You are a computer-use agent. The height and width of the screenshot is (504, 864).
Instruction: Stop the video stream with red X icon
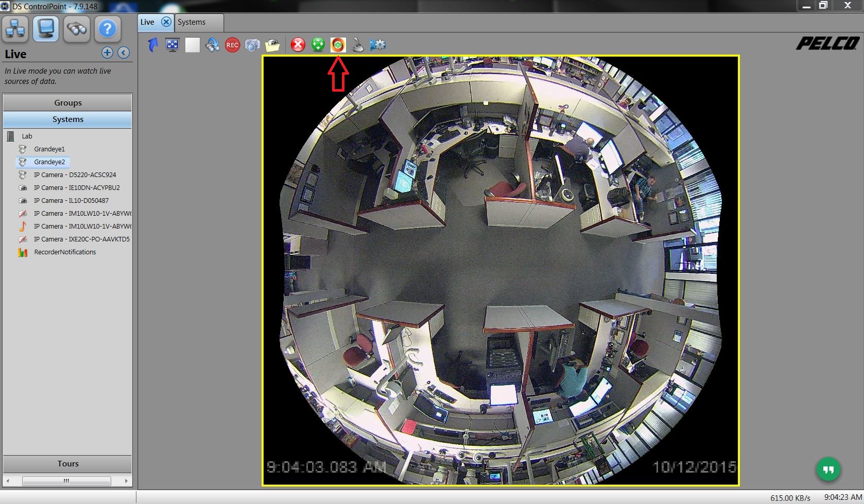click(298, 45)
